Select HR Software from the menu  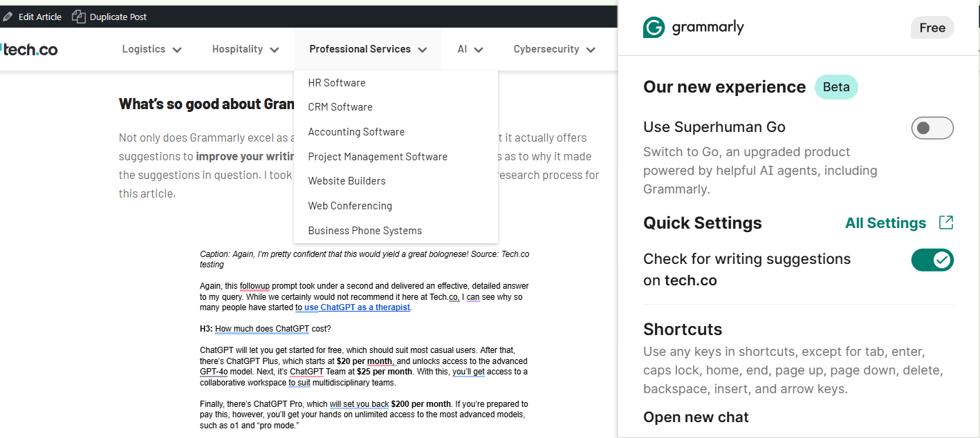pos(337,82)
